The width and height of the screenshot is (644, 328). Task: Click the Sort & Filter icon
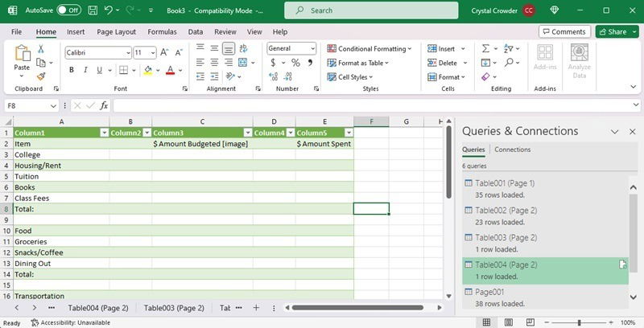509,49
